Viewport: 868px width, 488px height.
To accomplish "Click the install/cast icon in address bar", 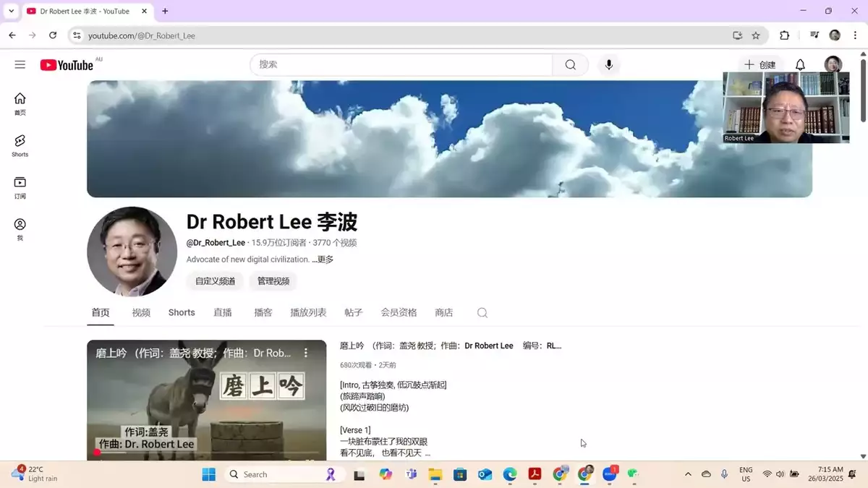I will point(738,35).
